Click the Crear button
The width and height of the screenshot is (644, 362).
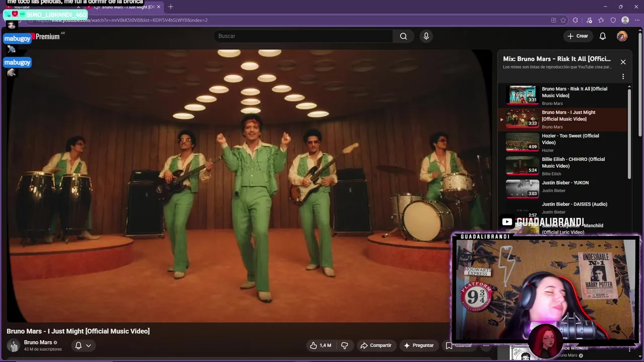(x=578, y=36)
